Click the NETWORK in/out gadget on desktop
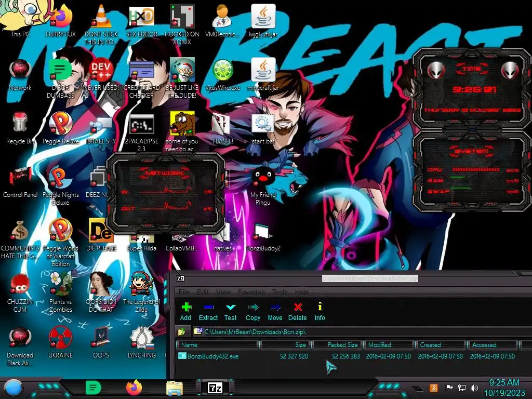 166,194
